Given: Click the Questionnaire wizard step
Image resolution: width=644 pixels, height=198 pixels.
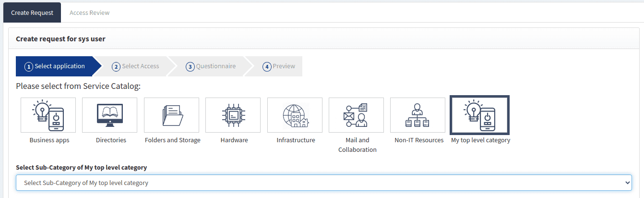Looking at the screenshot, I should pos(211,66).
